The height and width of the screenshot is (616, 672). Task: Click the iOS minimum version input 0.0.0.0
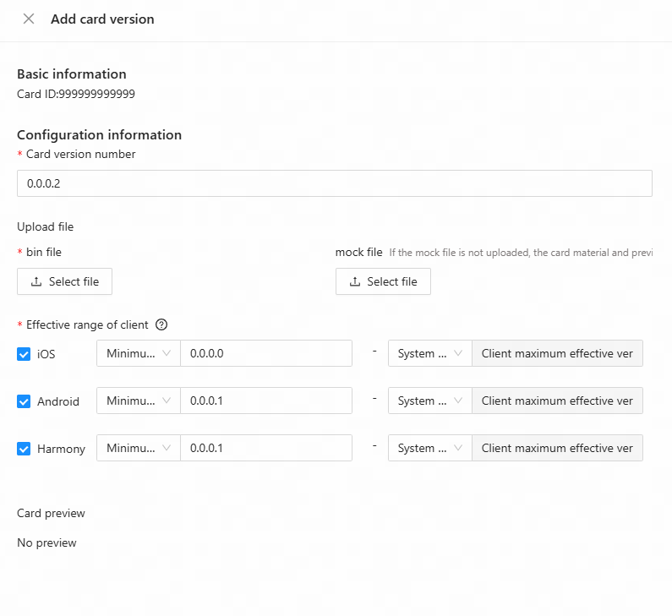coord(265,353)
